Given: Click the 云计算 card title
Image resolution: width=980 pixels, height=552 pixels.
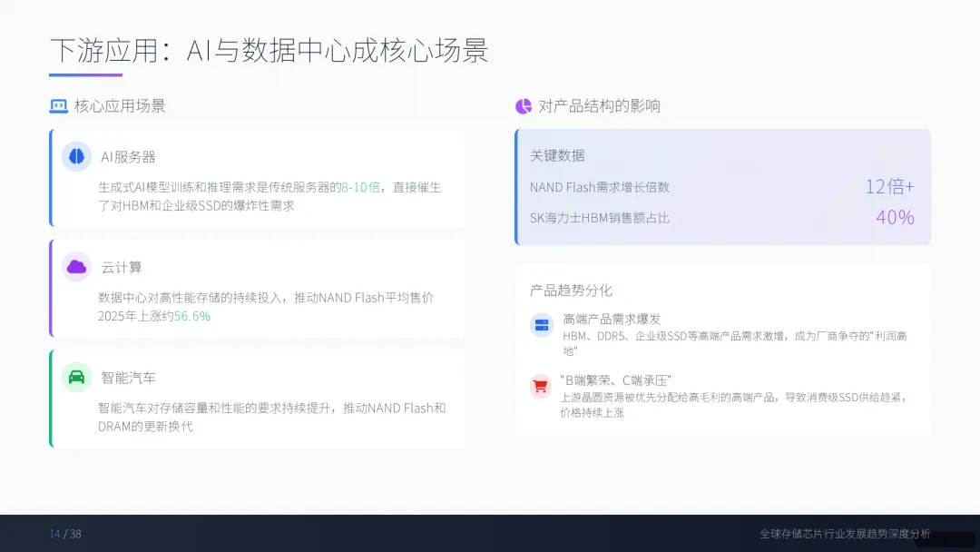Looking at the screenshot, I should 122,268.
